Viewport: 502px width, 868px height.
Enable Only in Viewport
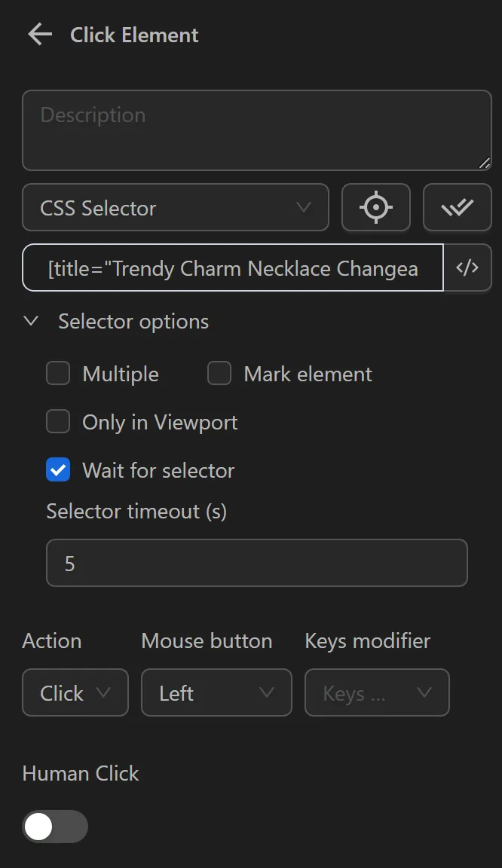[58, 421]
